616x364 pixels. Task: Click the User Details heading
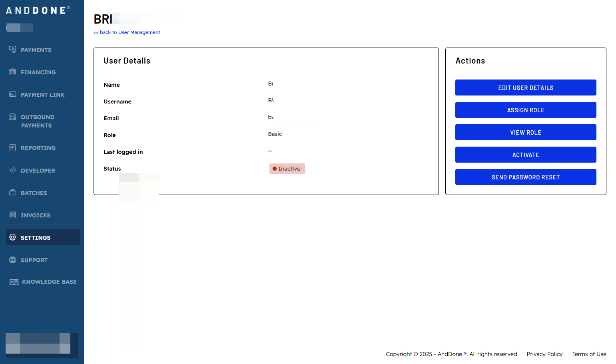[127, 61]
